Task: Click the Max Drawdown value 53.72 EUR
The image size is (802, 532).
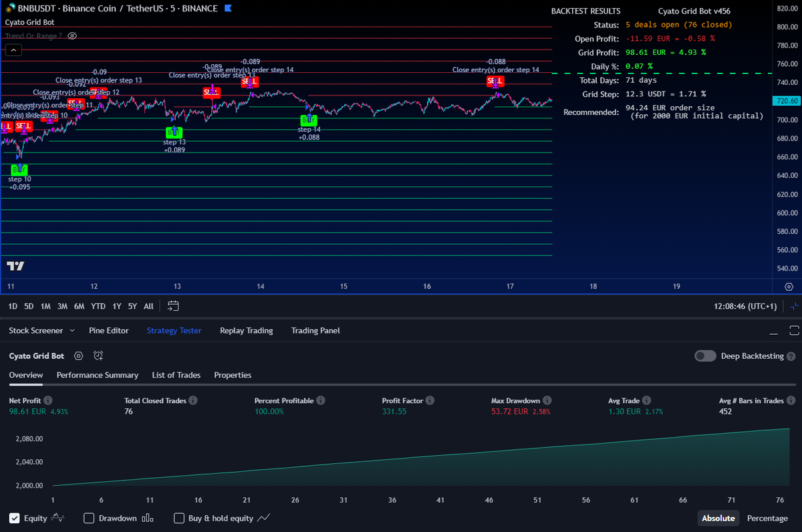Action: [510, 412]
